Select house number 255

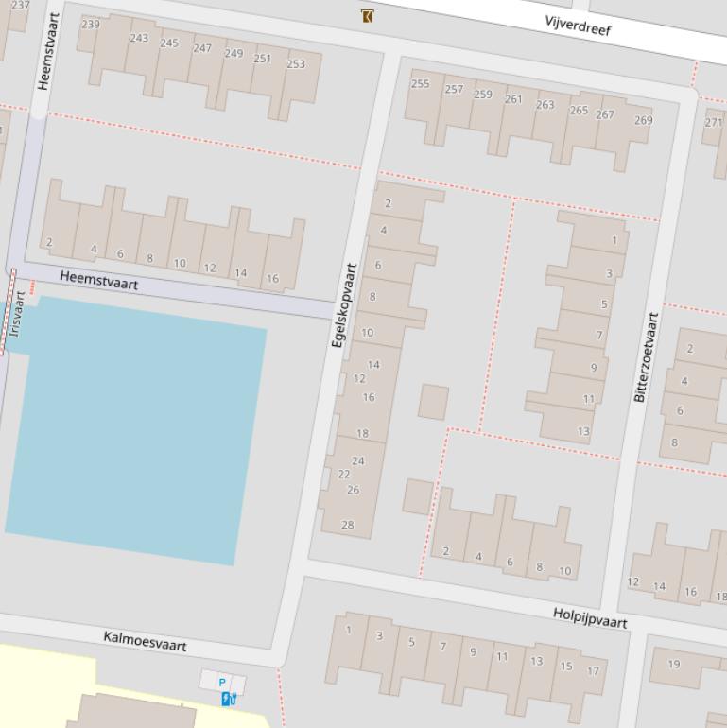tap(420, 84)
